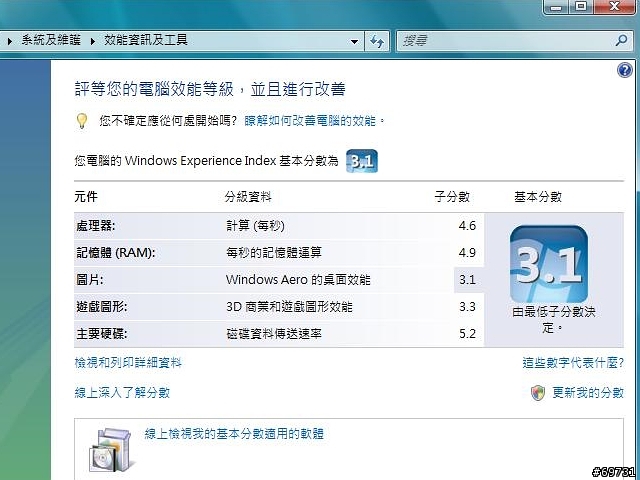Screen dimensions: 640x480
Task: Click the search magnifier icon
Action: (621, 40)
